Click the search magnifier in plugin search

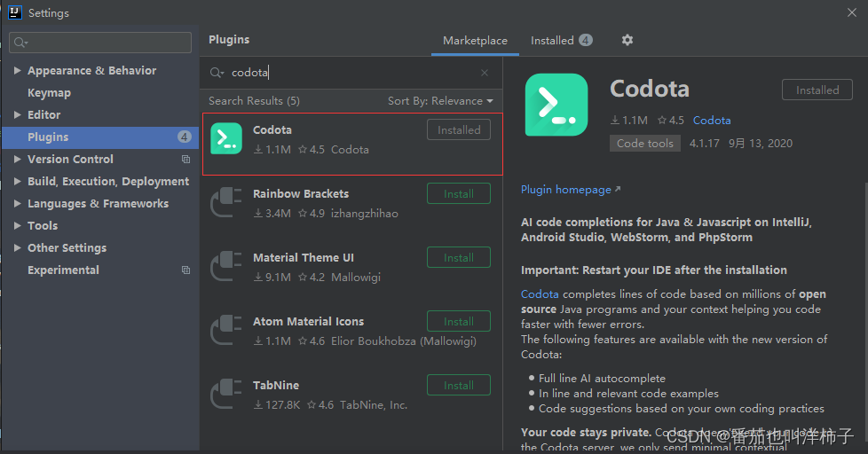[216, 73]
